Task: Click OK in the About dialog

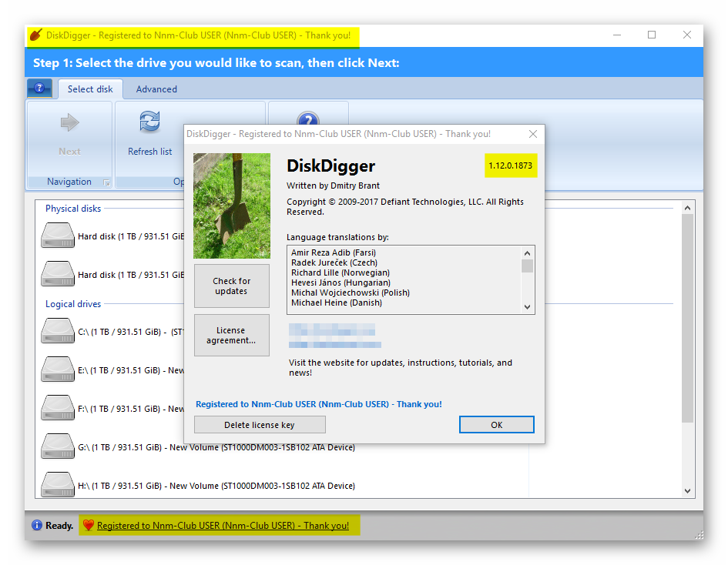Action: tap(497, 424)
